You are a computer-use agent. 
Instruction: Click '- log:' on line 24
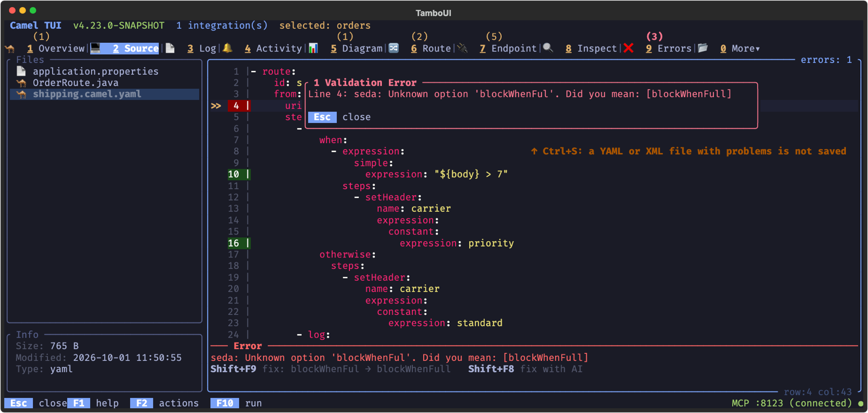tap(314, 334)
